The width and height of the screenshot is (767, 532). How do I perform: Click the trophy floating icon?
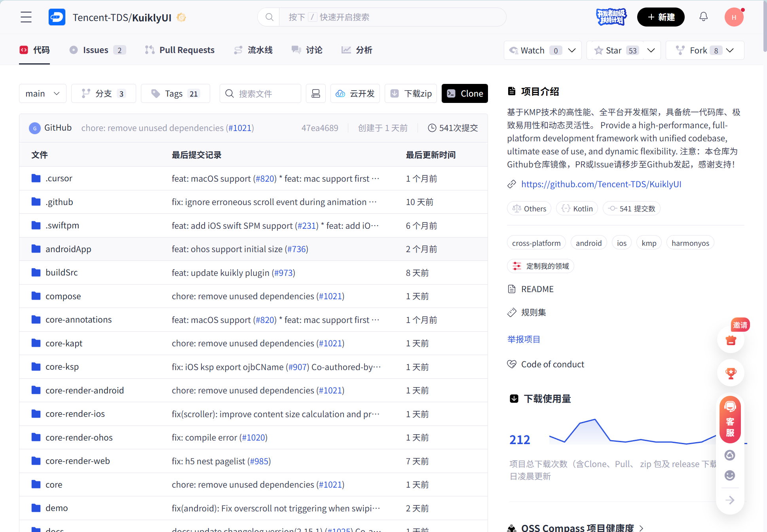point(731,373)
